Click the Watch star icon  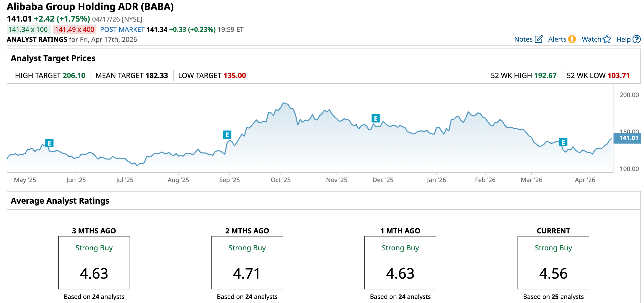click(607, 39)
